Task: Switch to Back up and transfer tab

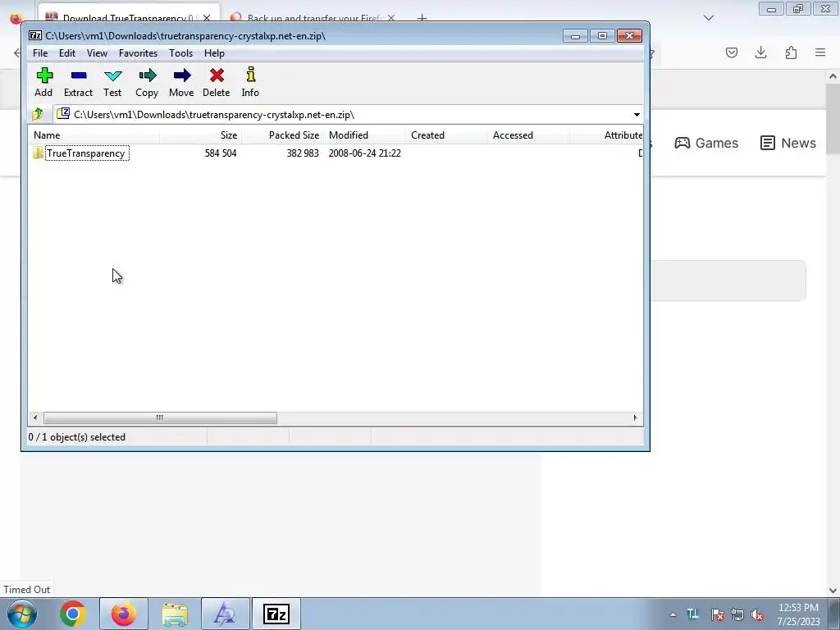Action: 313,18
